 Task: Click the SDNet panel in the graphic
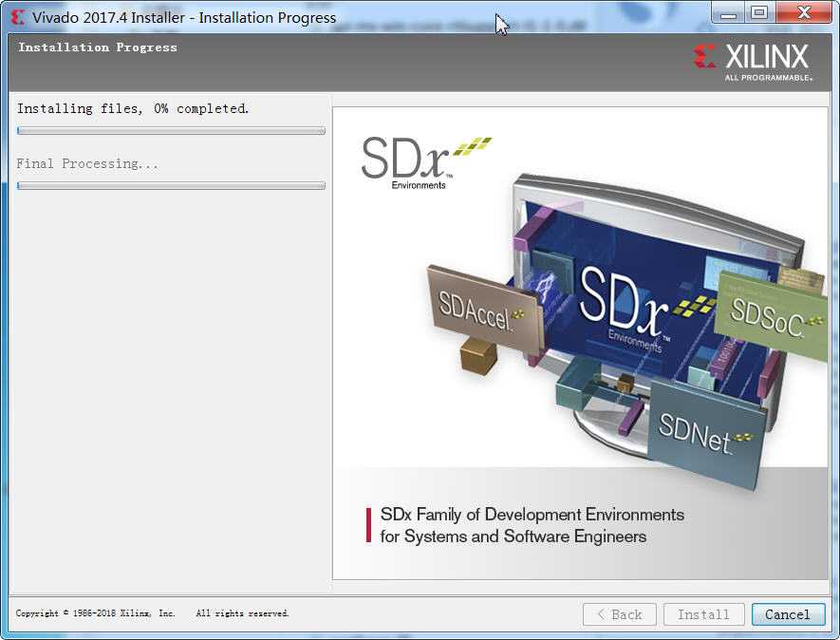706,433
